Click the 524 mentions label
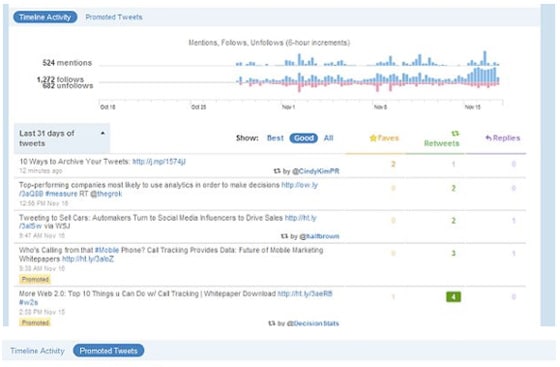This screenshot has height=367, width=560. [x=67, y=63]
